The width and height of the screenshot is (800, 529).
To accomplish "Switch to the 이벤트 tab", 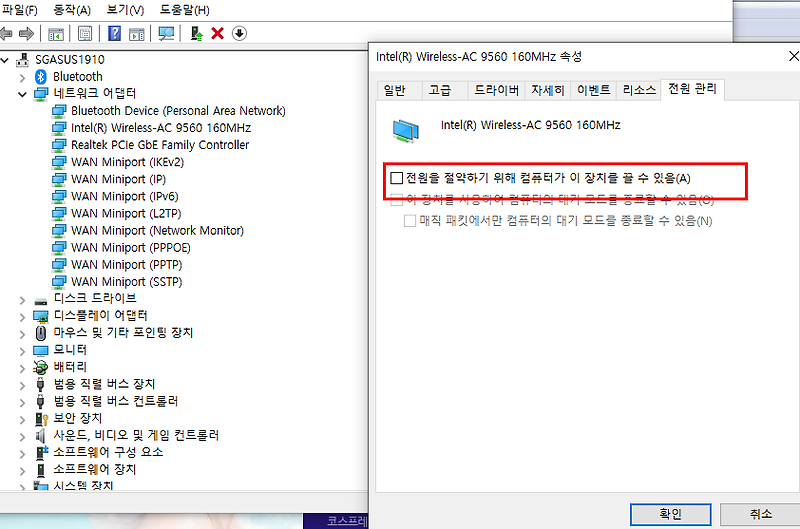I will tap(593, 90).
